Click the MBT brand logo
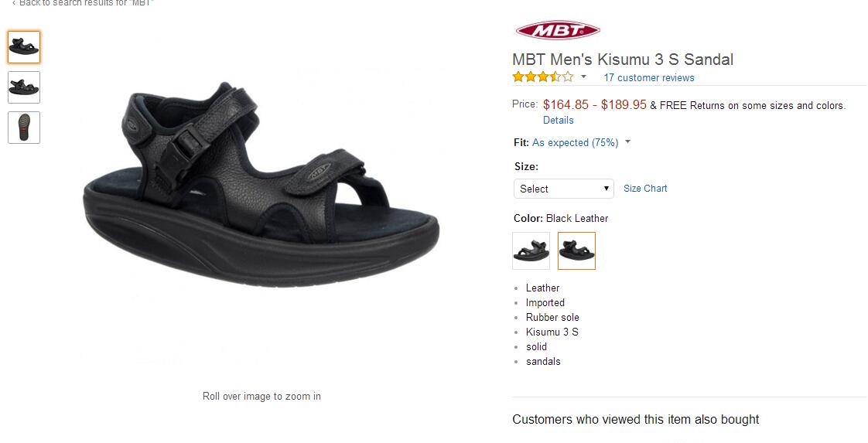 click(558, 30)
